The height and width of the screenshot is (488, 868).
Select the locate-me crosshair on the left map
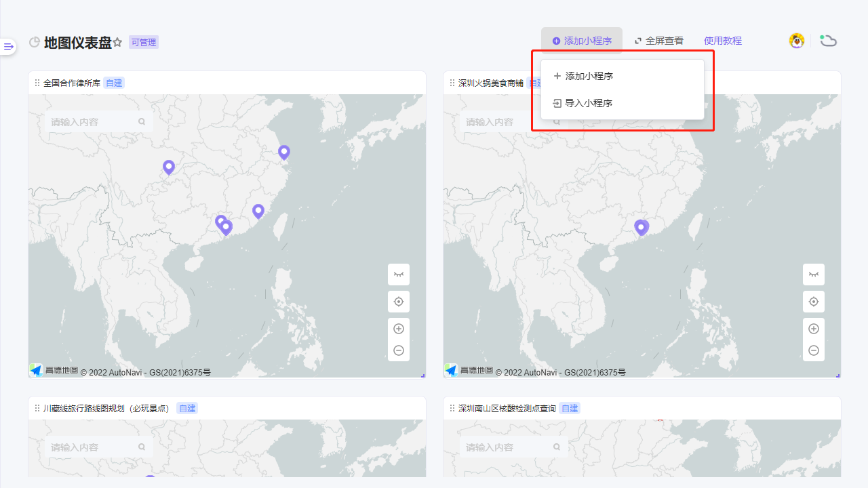(x=399, y=302)
